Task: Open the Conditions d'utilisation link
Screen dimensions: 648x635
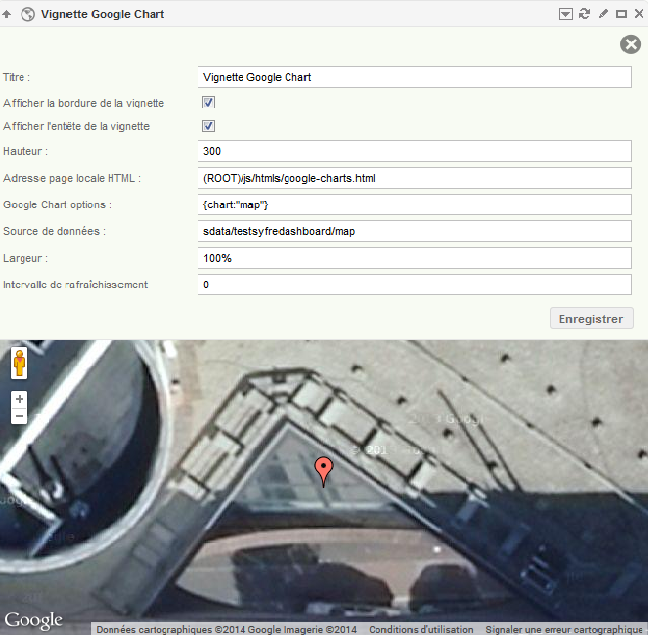Action: (x=421, y=629)
